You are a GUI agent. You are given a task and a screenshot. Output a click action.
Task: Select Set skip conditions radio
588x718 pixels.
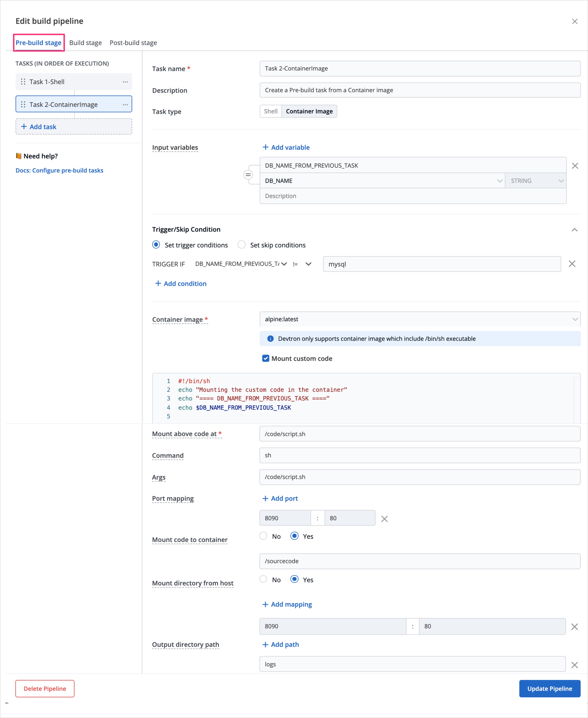(x=242, y=245)
